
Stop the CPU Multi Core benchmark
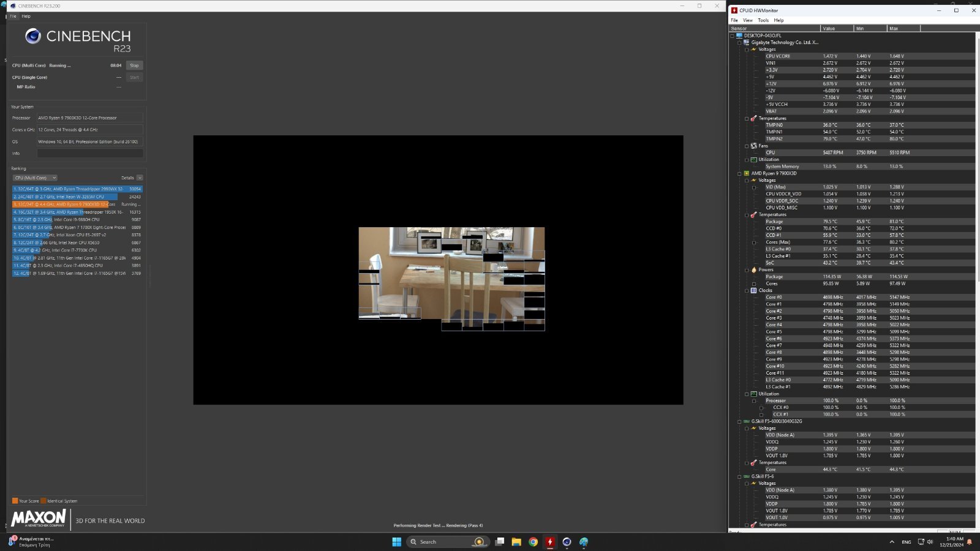pyautogui.click(x=134, y=65)
